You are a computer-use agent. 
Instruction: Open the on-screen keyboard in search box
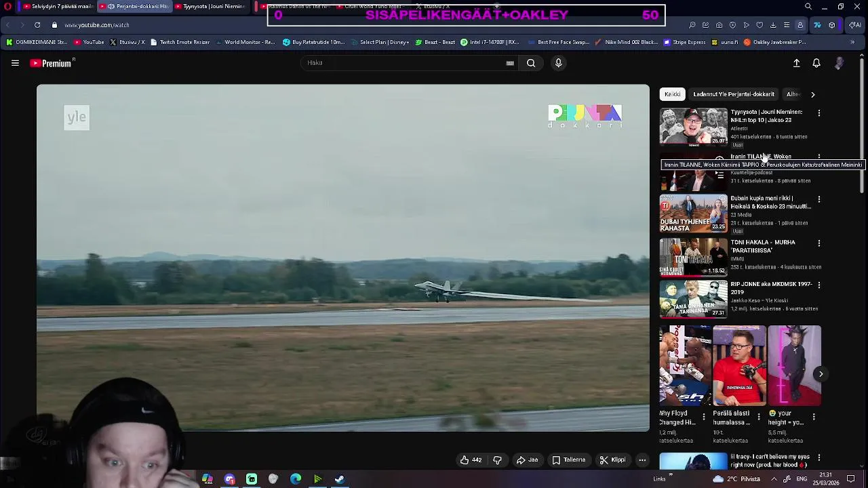510,63
